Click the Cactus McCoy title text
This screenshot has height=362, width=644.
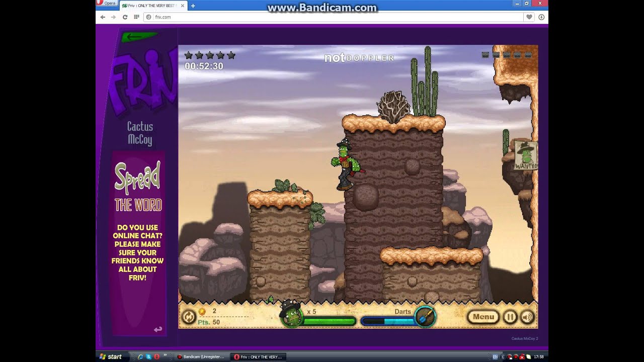[x=140, y=133]
